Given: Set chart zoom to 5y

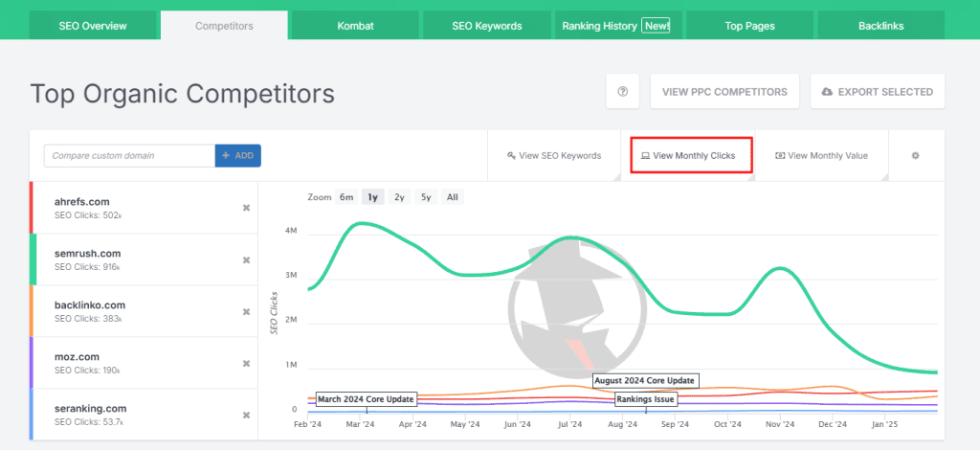Looking at the screenshot, I should 426,197.
